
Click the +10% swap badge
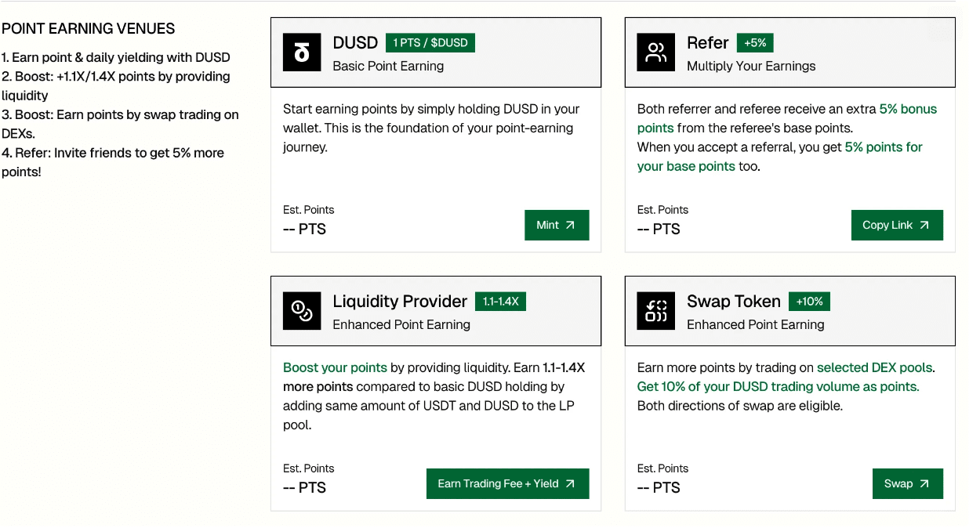(x=809, y=302)
